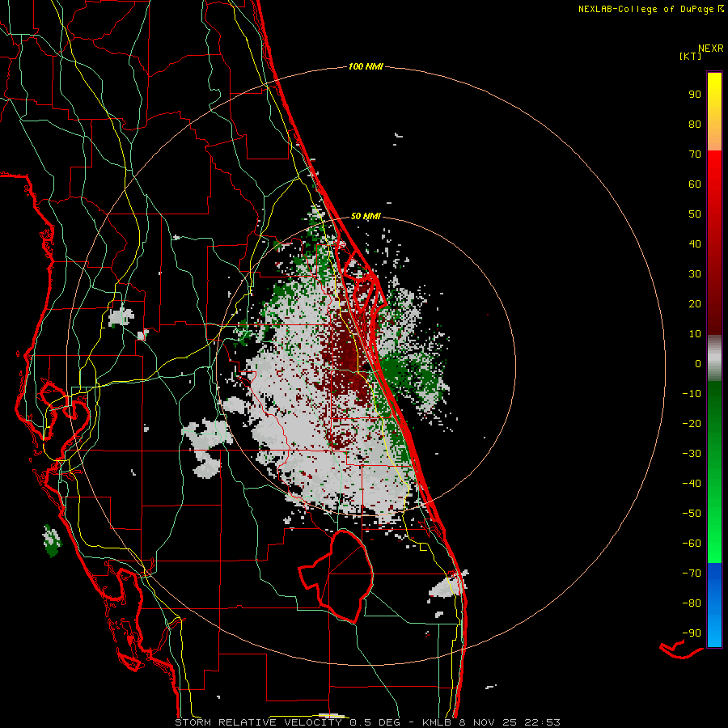Select the -60 value on velocity scale
Image resolution: width=728 pixels, height=728 pixels.
click(692, 544)
